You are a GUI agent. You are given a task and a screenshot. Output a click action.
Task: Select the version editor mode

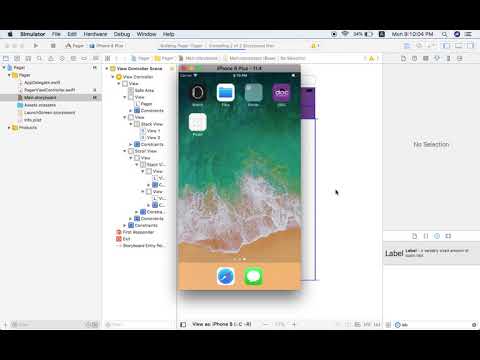[x=431, y=46]
